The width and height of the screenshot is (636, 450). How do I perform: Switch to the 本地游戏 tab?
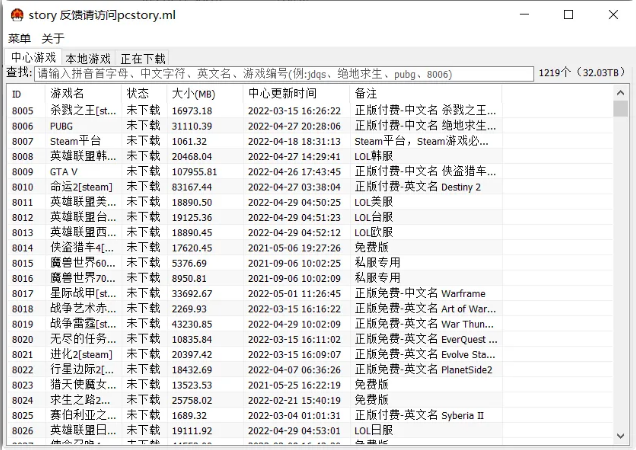[90, 58]
